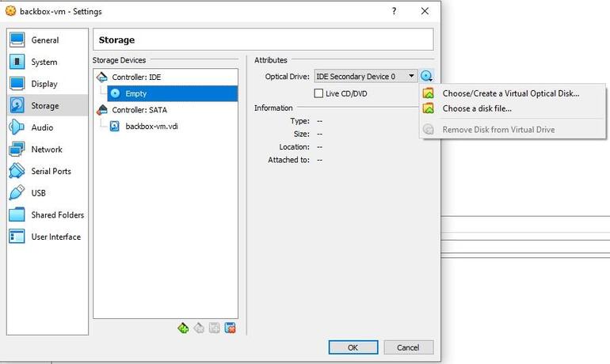Add new storage controller

183,328
